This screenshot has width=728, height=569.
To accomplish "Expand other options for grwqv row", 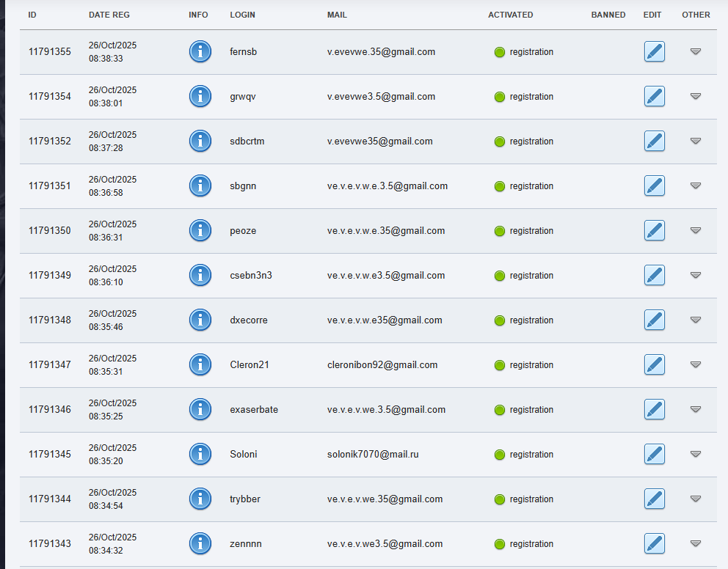I will tap(696, 97).
